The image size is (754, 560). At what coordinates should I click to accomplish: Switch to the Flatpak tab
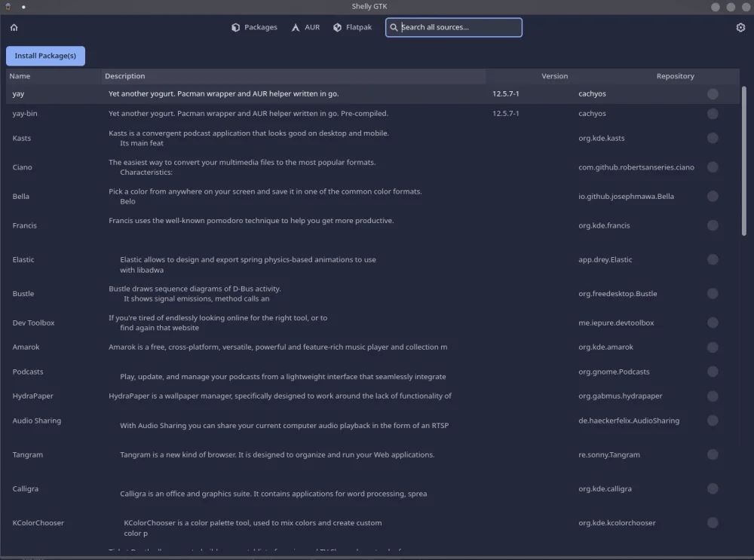coord(352,27)
